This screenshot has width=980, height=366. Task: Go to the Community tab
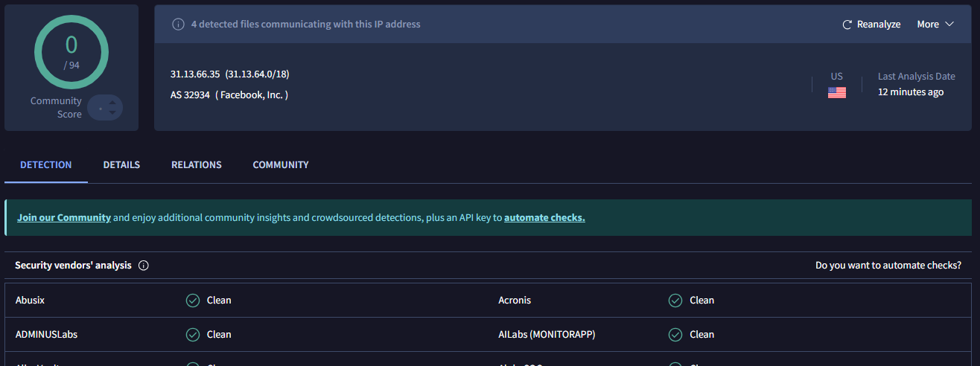pyautogui.click(x=281, y=165)
